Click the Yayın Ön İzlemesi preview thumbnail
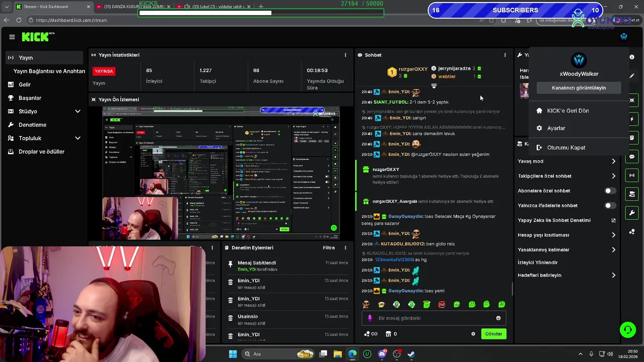 point(221,173)
